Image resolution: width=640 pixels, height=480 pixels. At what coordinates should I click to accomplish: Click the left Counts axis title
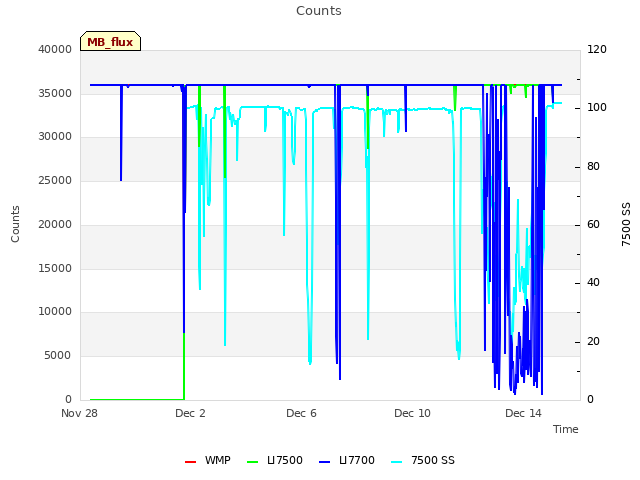(15, 224)
